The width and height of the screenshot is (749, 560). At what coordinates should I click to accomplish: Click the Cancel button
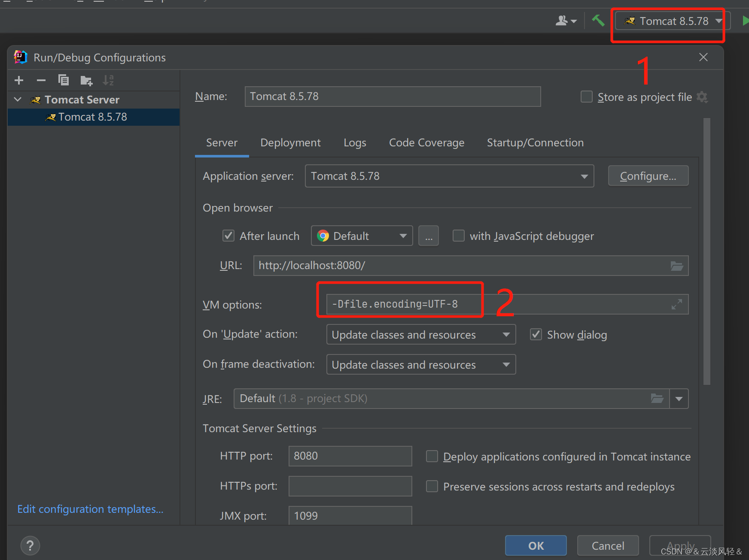click(x=608, y=546)
